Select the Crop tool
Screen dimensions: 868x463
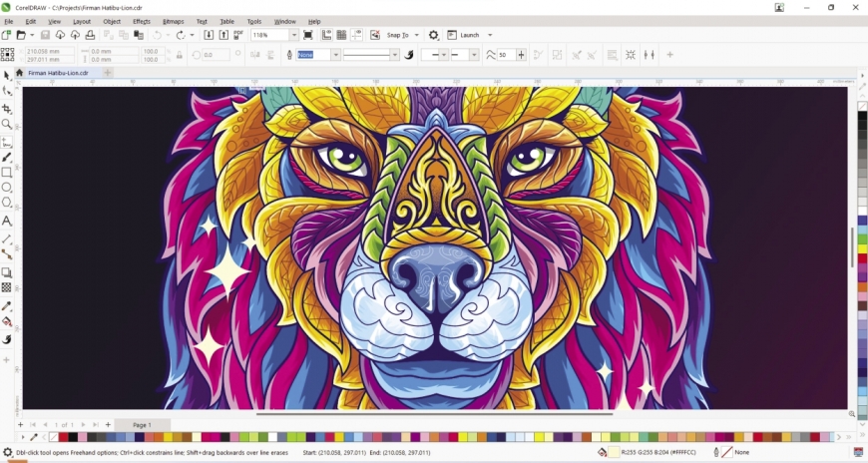[7, 109]
